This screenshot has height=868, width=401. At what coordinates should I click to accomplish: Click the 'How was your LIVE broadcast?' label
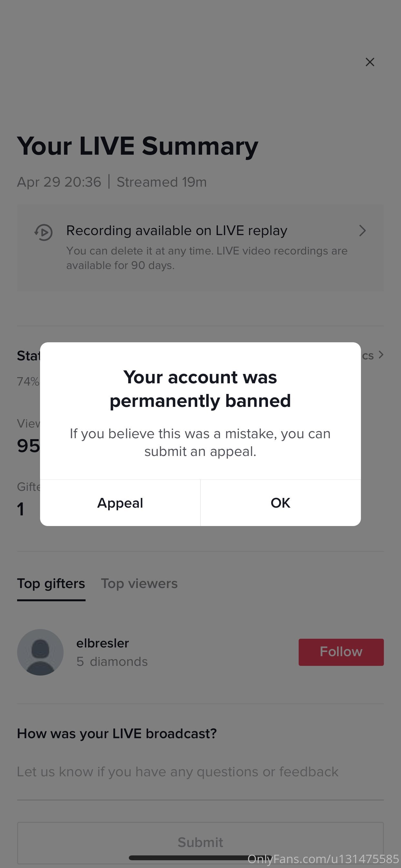pos(117,734)
